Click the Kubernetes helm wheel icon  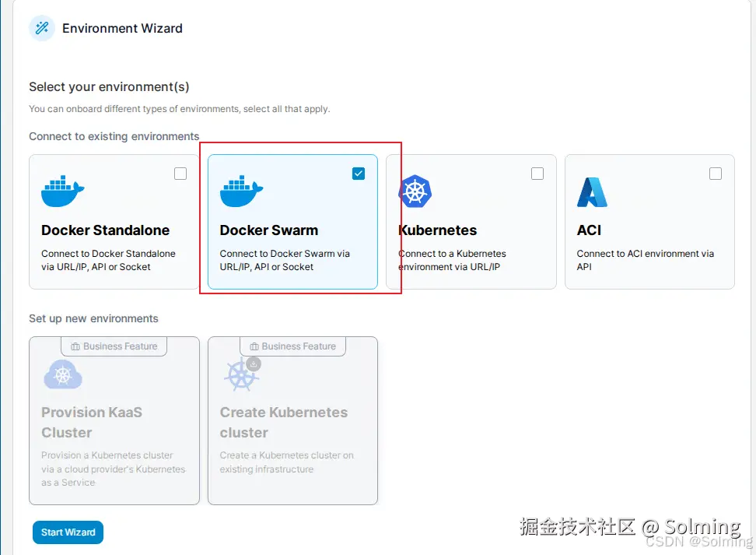coord(415,191)
